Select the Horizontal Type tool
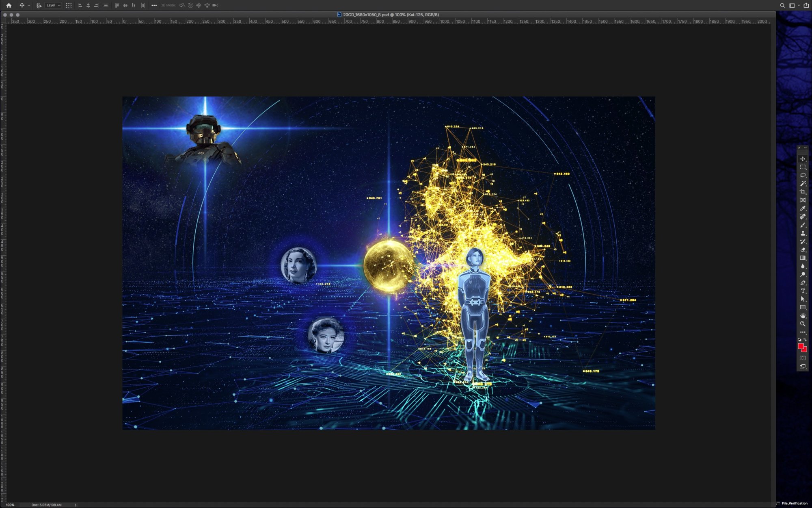Image resolution: width=812 pixels, height=508 pixels. click(x=803, y=291)
